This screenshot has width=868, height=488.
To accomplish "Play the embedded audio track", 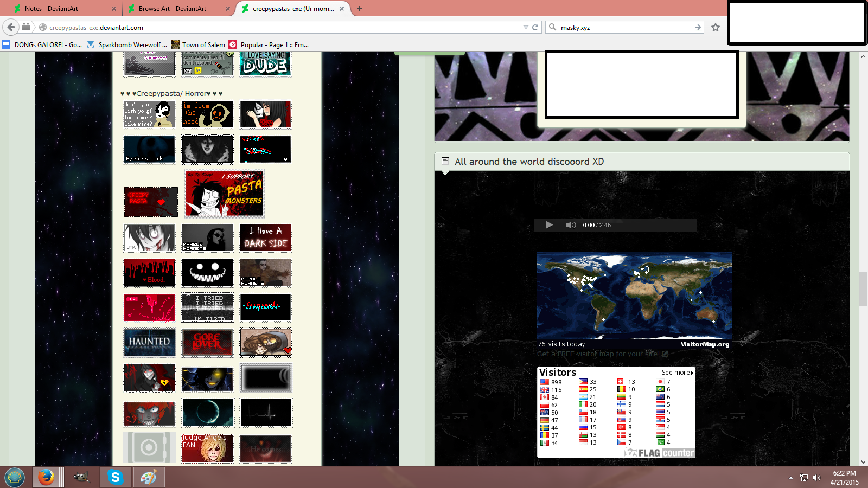I will [x=549, y=225].
